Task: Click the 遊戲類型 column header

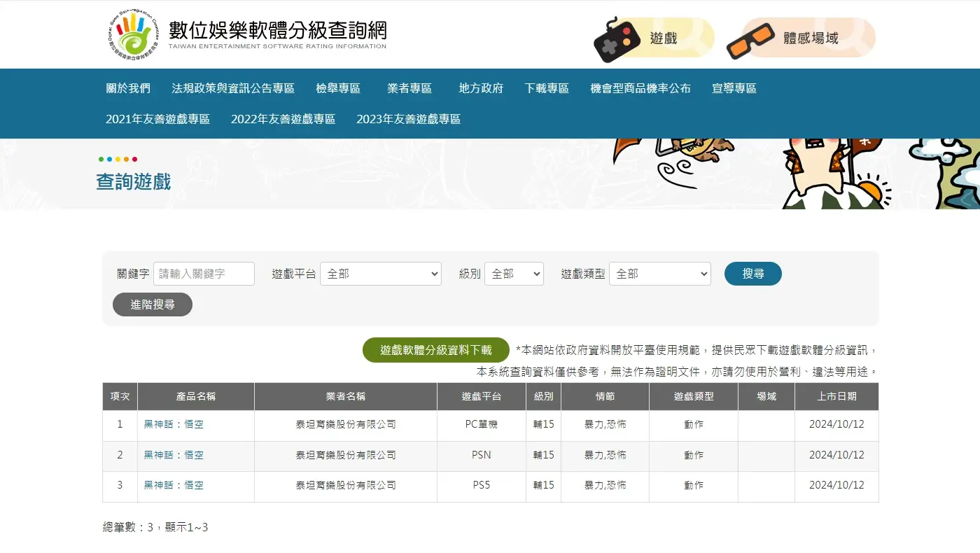Action: click(694, 396)
